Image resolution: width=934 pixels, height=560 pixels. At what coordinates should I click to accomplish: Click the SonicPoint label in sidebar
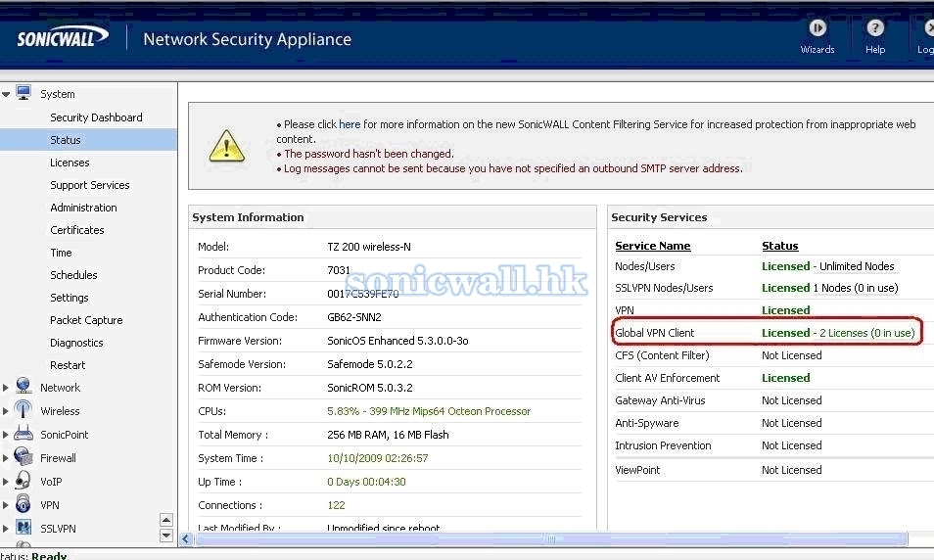64,435
